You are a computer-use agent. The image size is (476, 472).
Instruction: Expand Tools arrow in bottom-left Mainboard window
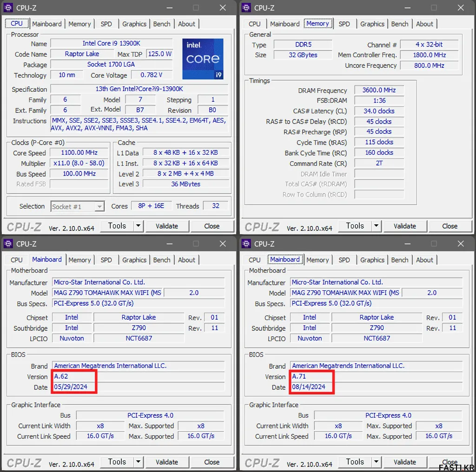coord(139,462)
